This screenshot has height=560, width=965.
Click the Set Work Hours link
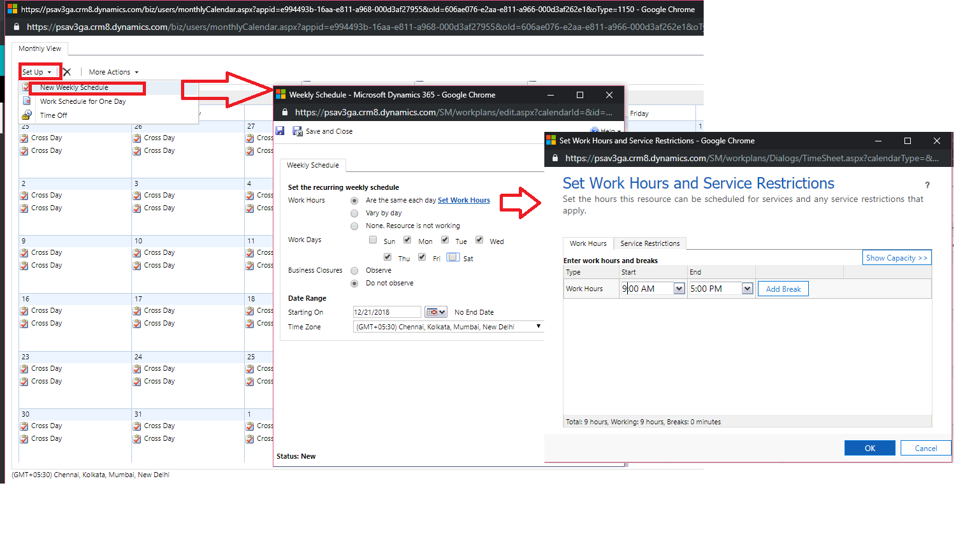click(464, 200)
